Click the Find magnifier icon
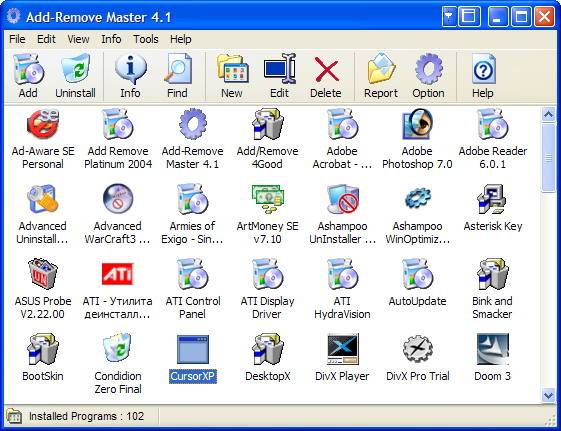This screenshot has height=431, width=561. [177, 68]
